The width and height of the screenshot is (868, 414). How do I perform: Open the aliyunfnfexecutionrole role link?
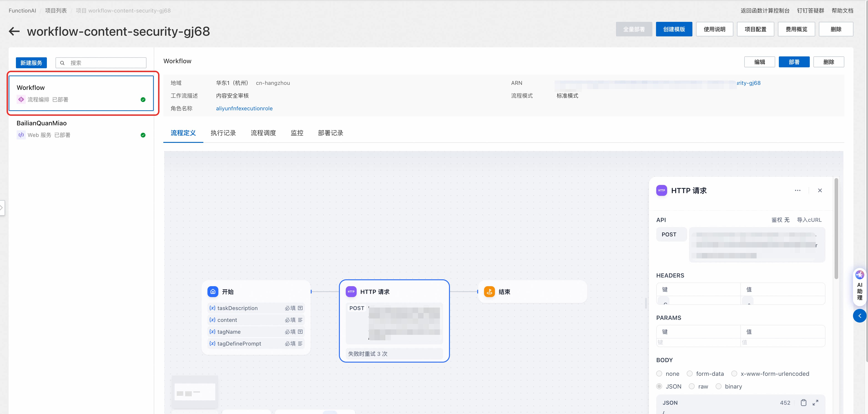244,109
